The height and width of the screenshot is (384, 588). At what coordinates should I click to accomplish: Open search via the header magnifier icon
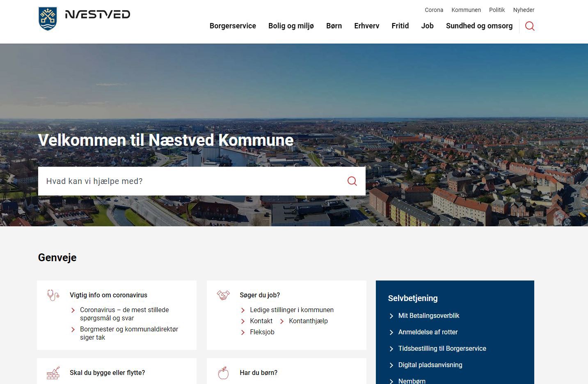(530, 26)
